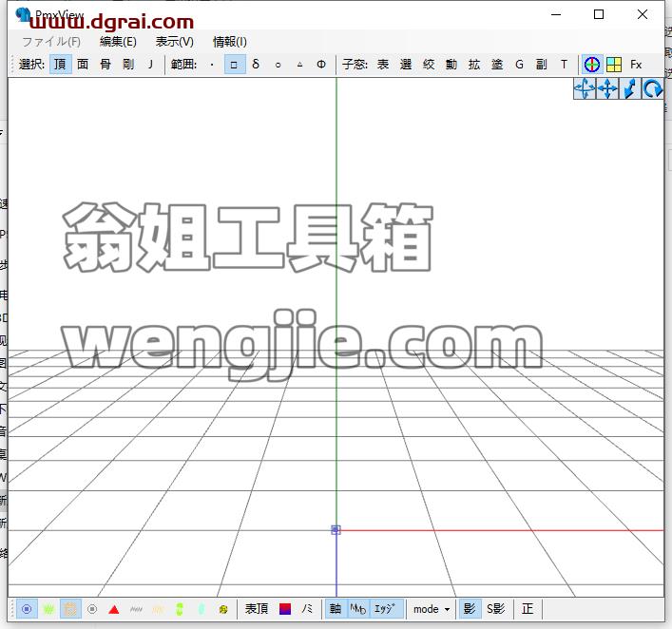Viewport: 672px width, 629px height.
Task: Open the 絞 sub-window
Action: pyautogui.click(x=429, y=65)
